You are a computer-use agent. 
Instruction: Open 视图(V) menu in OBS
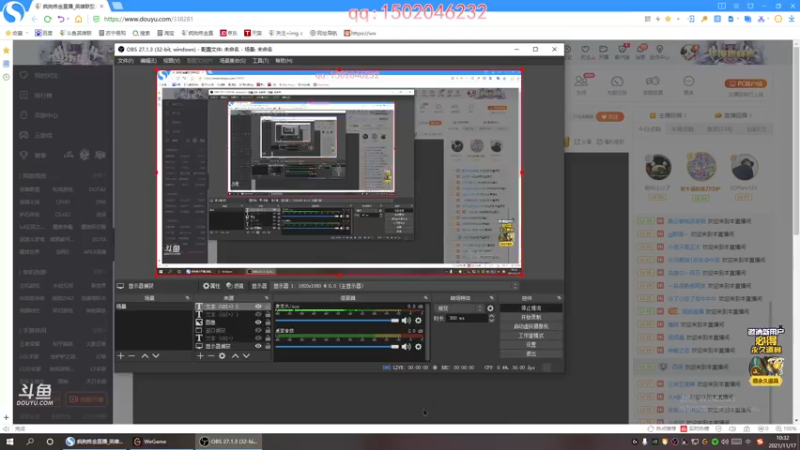pos(171,61)
